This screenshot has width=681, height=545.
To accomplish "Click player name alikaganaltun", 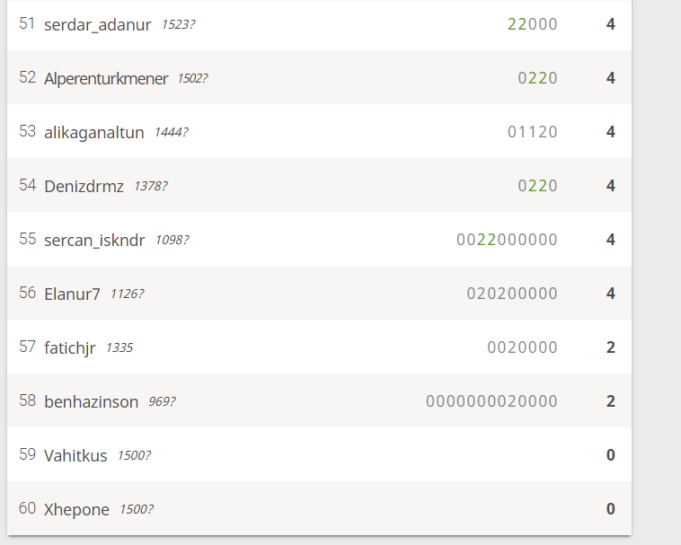I will point(94,132).
